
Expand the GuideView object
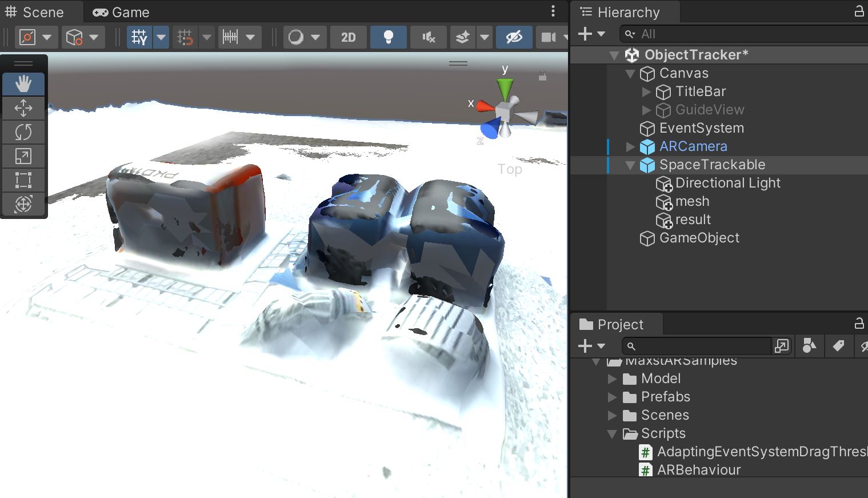[646, 110]
